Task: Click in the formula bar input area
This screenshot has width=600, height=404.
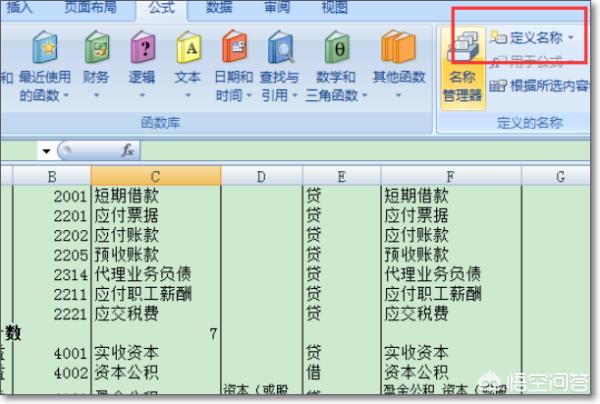Action: [364, 150]
